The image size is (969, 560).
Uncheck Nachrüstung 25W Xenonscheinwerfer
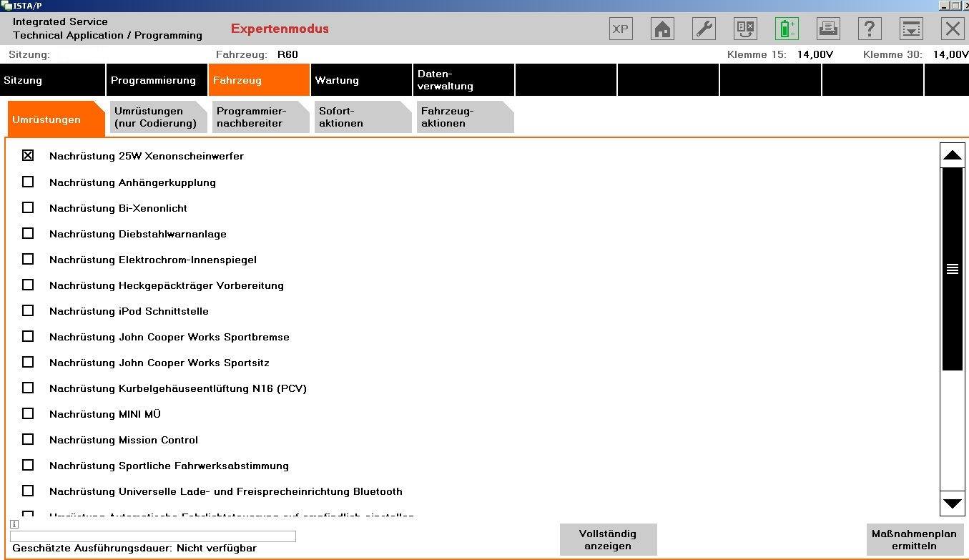click(x=28, y=155)
